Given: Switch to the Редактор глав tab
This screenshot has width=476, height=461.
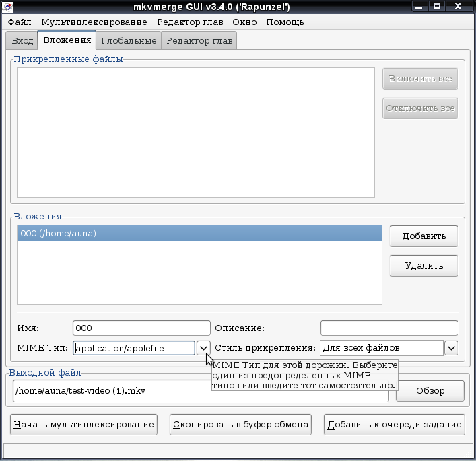Looking at the screenshot, I should 199,40.
